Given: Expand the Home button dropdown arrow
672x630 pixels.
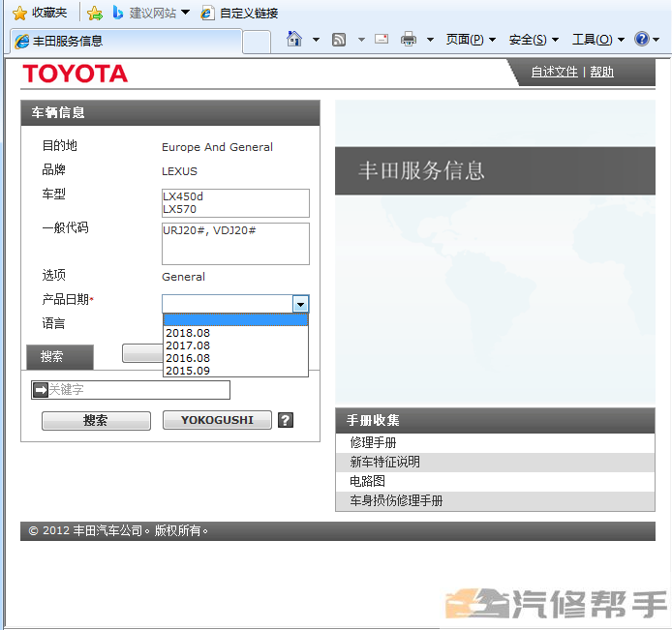Looking at the screenshot, I should click(317, 40).
